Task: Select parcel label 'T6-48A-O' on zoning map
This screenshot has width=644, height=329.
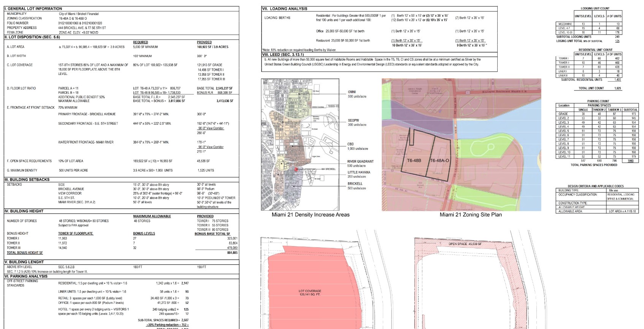Action: tap(439, 161)
